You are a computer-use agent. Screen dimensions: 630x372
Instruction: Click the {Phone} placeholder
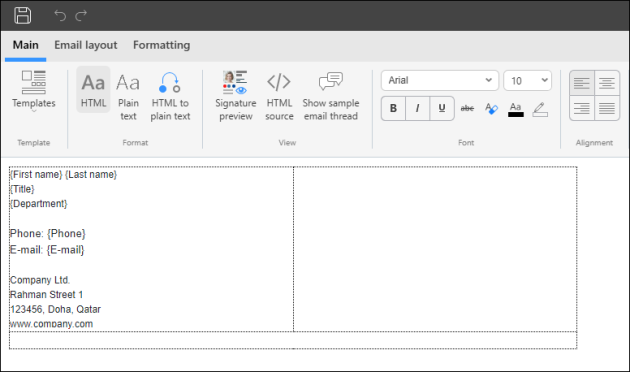(66, 233)
